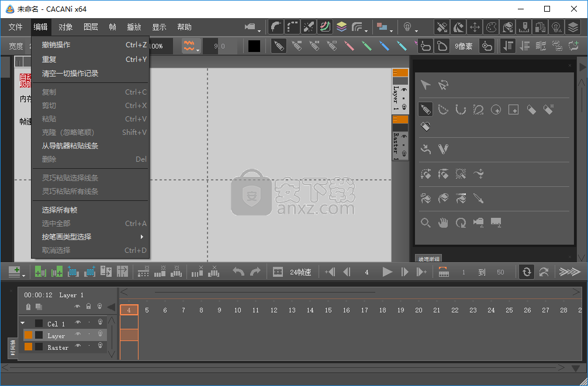Step back to the previous frame
Viewport: 588px width, 386px height.
point(347,272)
